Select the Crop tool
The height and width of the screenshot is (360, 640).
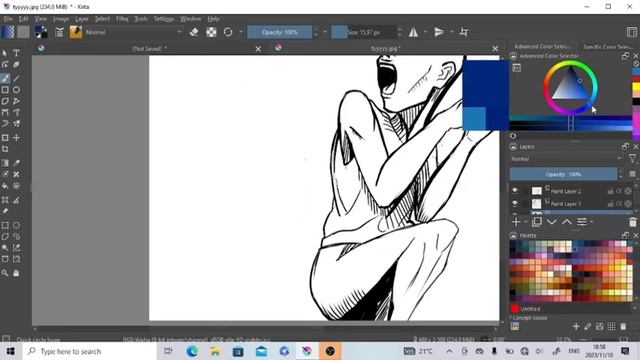pos(5,149)
